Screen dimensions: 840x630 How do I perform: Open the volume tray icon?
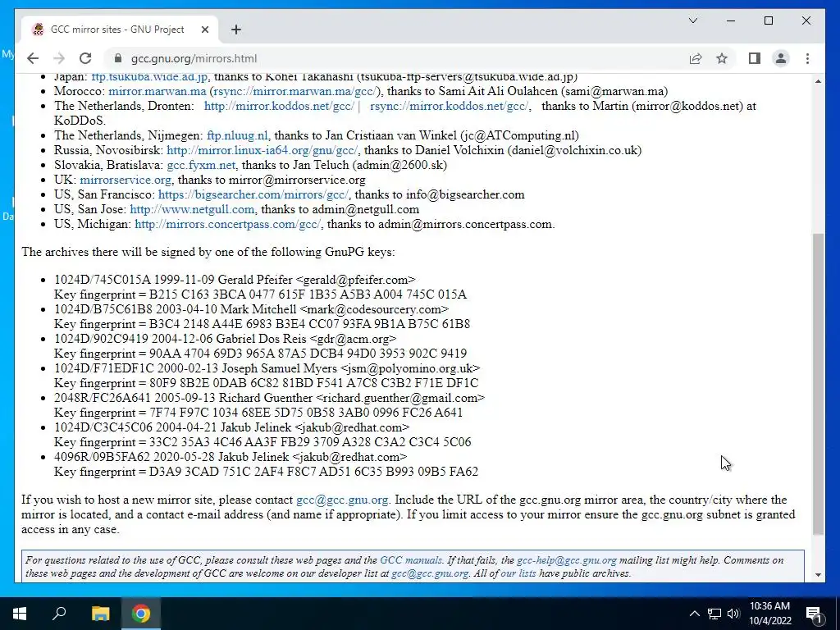click(733, 614)
